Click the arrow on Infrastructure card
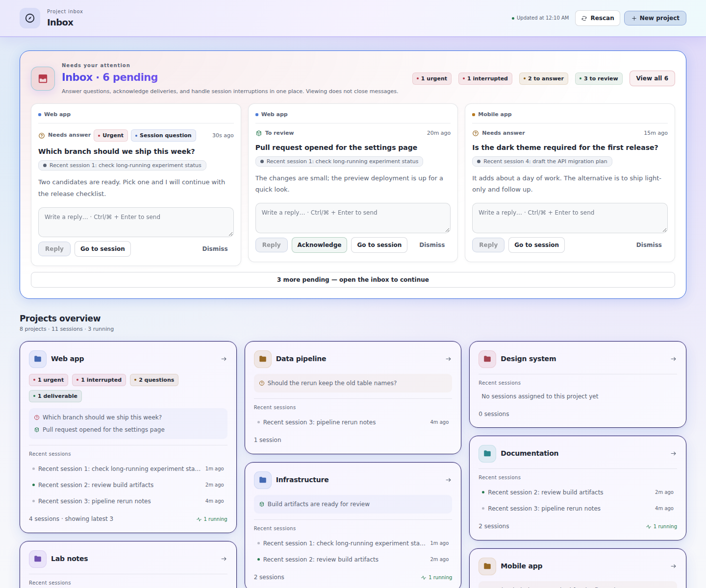This screenshot has width=706, height=588. coord(449,480)
